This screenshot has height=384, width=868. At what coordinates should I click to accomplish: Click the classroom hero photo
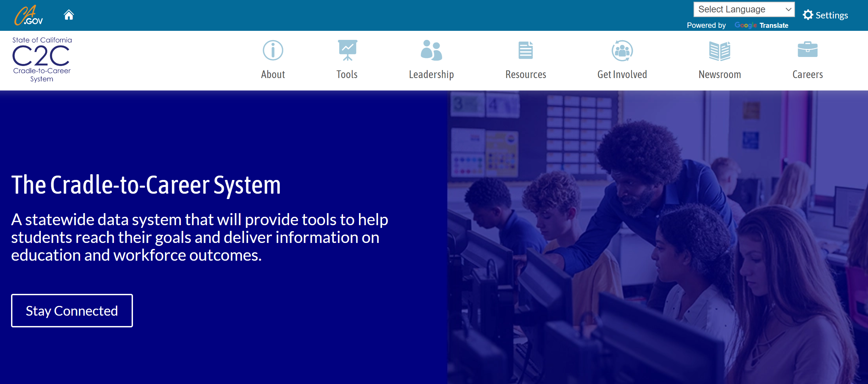[x=657, y=237]
